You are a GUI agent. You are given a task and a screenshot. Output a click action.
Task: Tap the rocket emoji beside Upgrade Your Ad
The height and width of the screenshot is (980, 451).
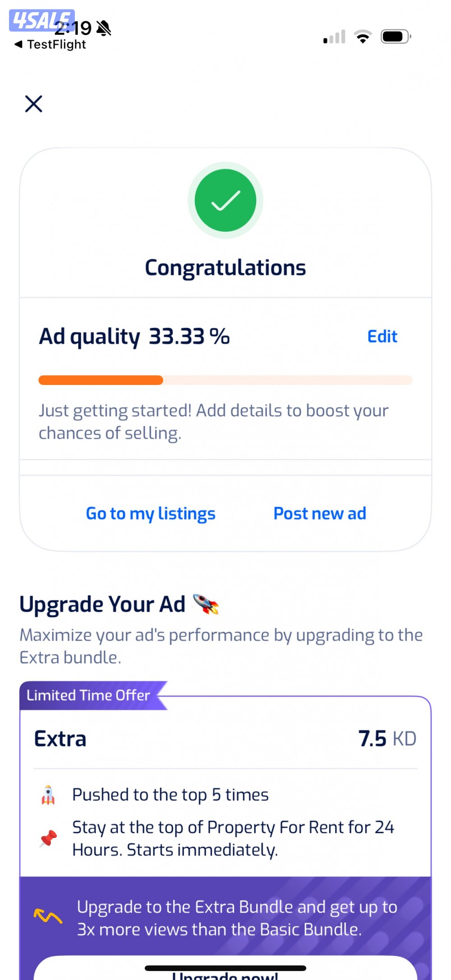point(206,604)
